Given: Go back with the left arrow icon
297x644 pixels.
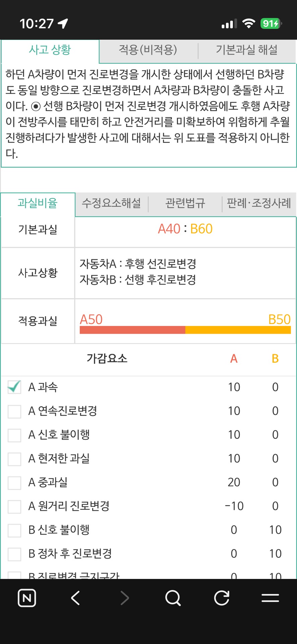Looking at the screenshot, I should pos(76,598).
